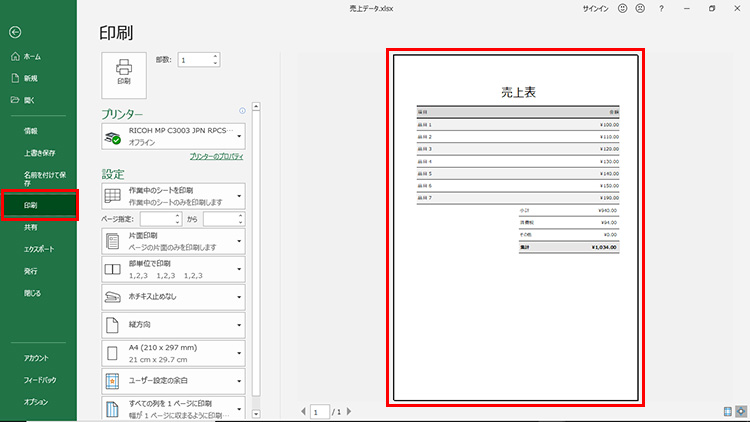Click the copies (部数) number field
The width and height of the screenshot is (750, 422).
(x=192, y=60)
